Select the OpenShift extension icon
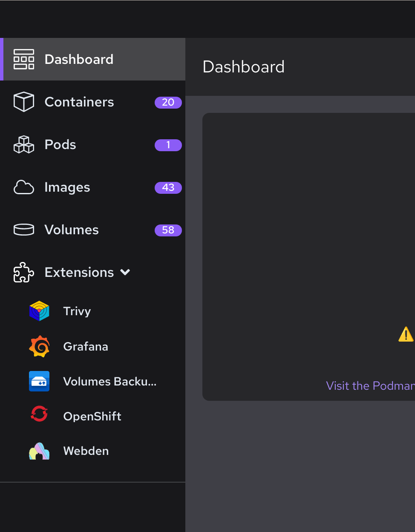This screenshot has width=415, height=532. click(x=39, y=414)
